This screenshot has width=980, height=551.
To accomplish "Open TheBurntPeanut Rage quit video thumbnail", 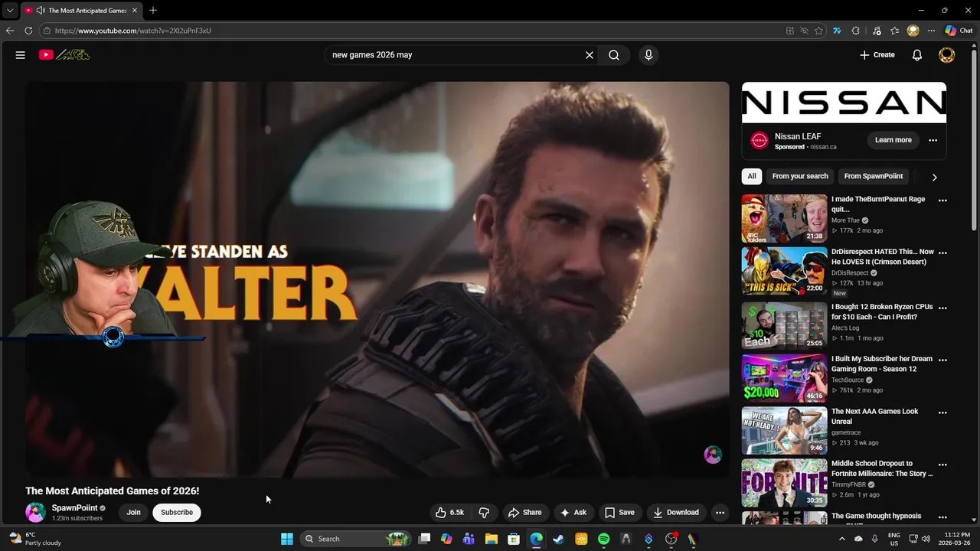I will click(x=784, y=219).
